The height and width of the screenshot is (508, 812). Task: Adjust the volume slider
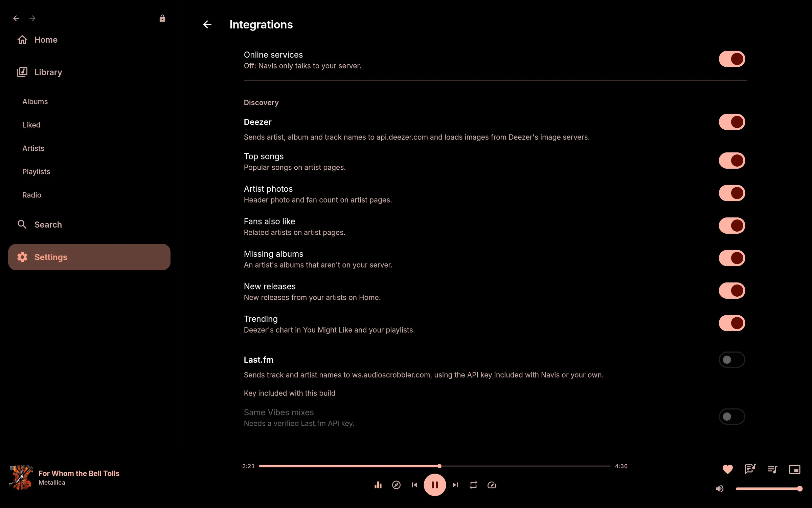[769, 489]
